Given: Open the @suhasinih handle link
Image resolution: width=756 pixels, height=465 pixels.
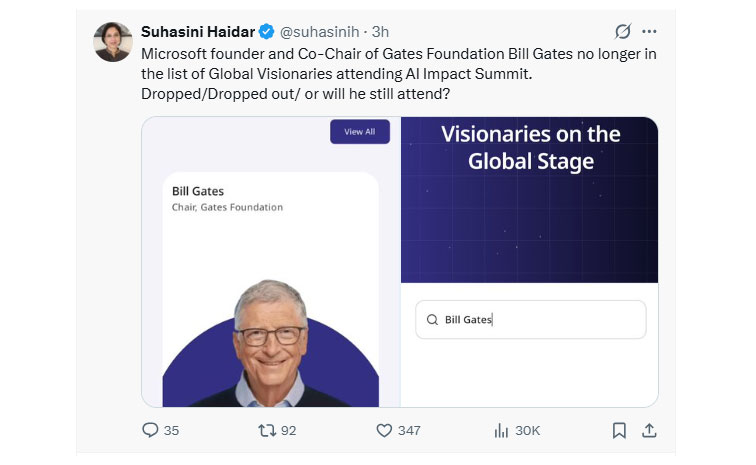Looking at the screenshot, I should (x=322, y=31).
